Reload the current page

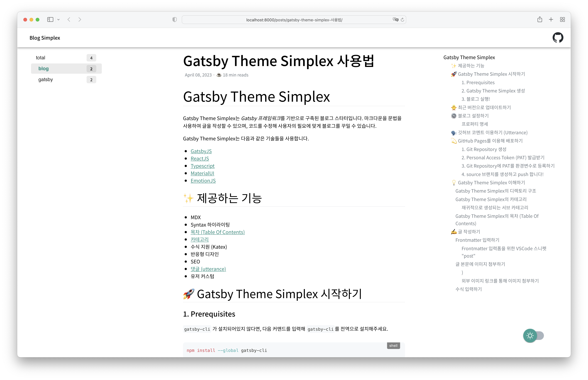(x=402, y=20)
